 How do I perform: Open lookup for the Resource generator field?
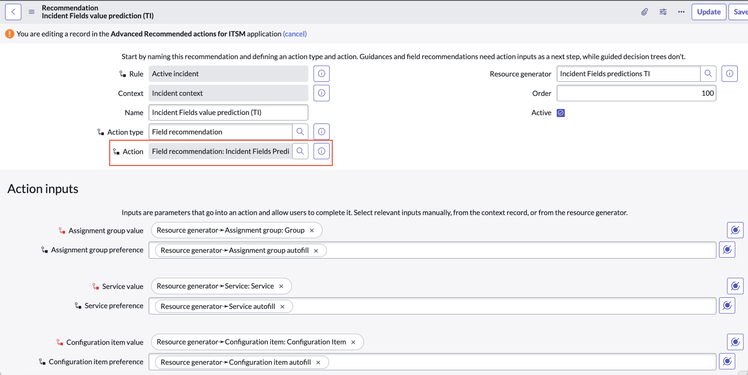click(x=708, y=73)
